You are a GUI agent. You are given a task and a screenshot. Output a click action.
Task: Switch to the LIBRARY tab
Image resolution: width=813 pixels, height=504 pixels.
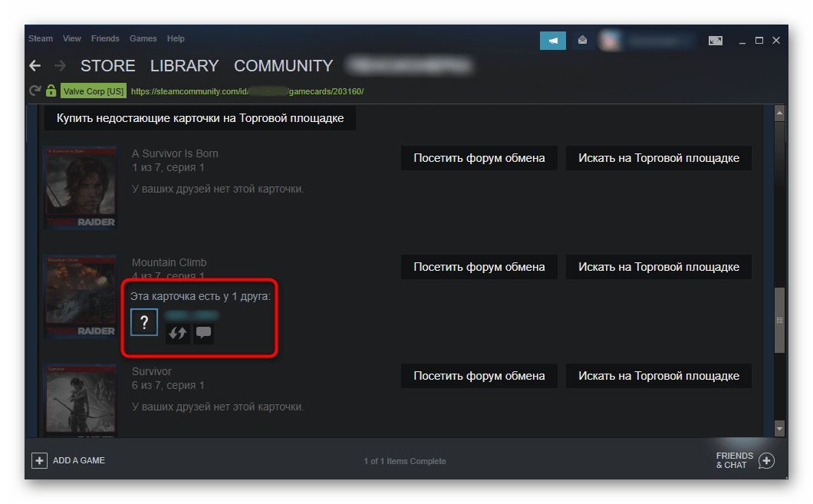(184, 66)
